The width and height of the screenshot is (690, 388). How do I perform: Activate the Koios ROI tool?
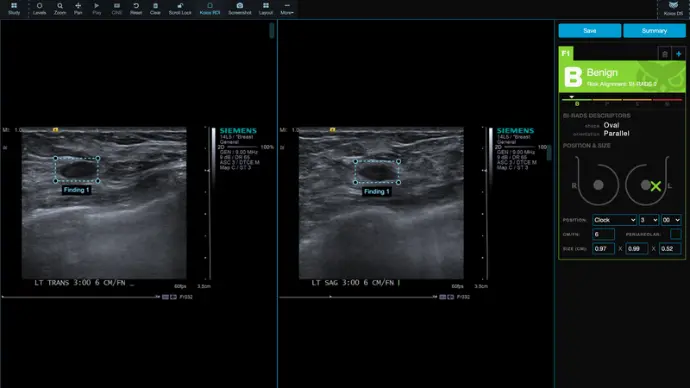click(210, 8)
